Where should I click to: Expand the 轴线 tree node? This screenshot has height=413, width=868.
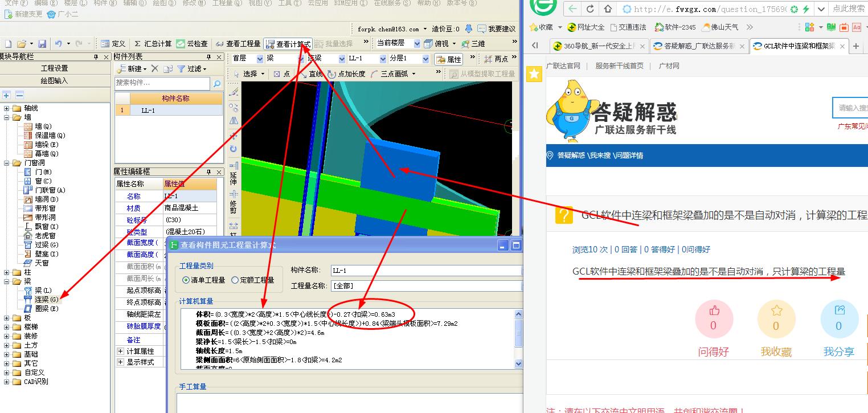point(7,108)
